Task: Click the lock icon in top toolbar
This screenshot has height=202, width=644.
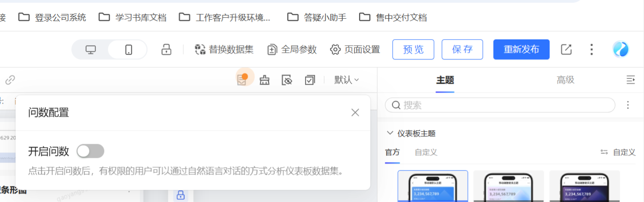Action: point(166,49)
